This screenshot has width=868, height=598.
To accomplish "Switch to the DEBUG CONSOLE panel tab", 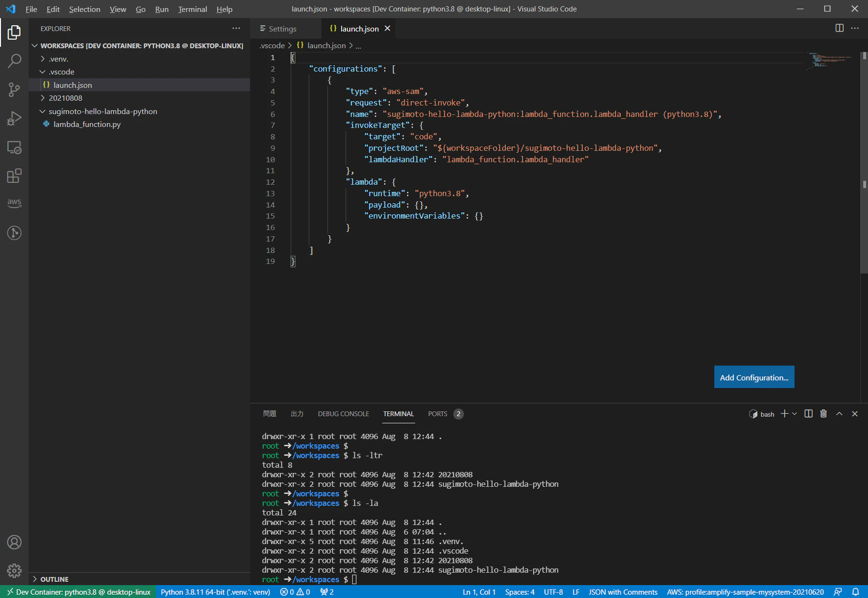I will 344,414.
